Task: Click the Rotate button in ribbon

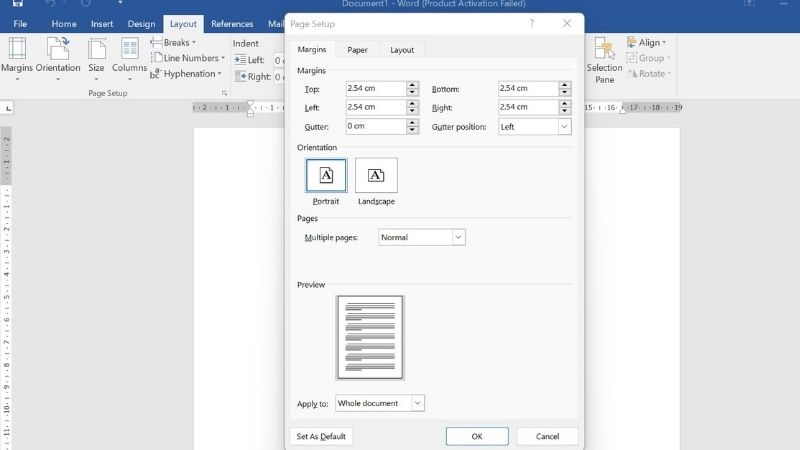Action: coord(648,73)
